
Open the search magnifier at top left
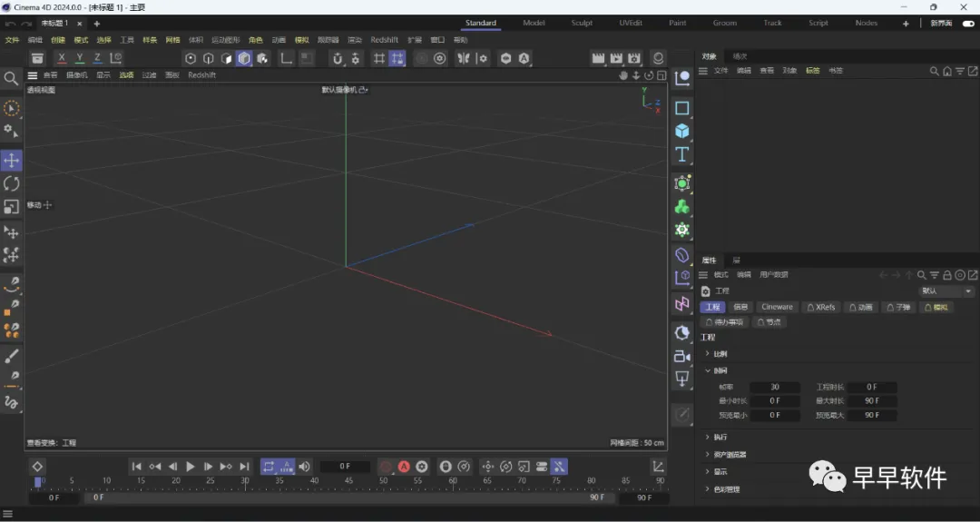11,78
